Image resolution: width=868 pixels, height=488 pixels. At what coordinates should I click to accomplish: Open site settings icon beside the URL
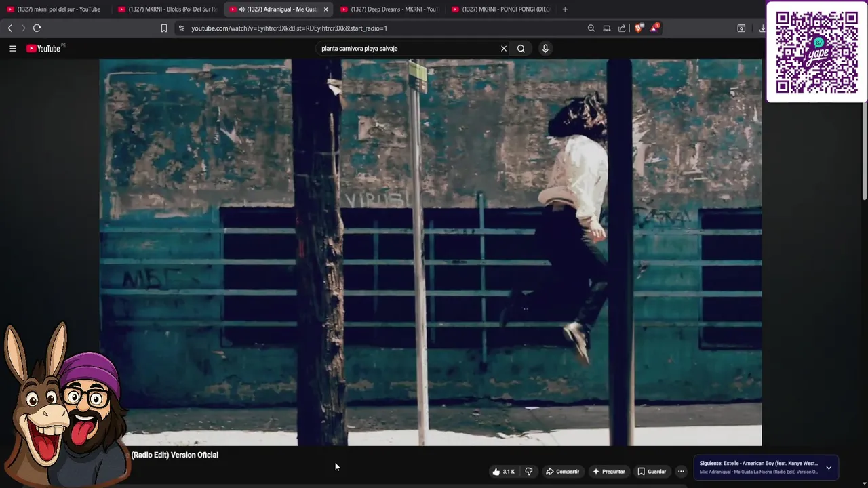(181, 28)
